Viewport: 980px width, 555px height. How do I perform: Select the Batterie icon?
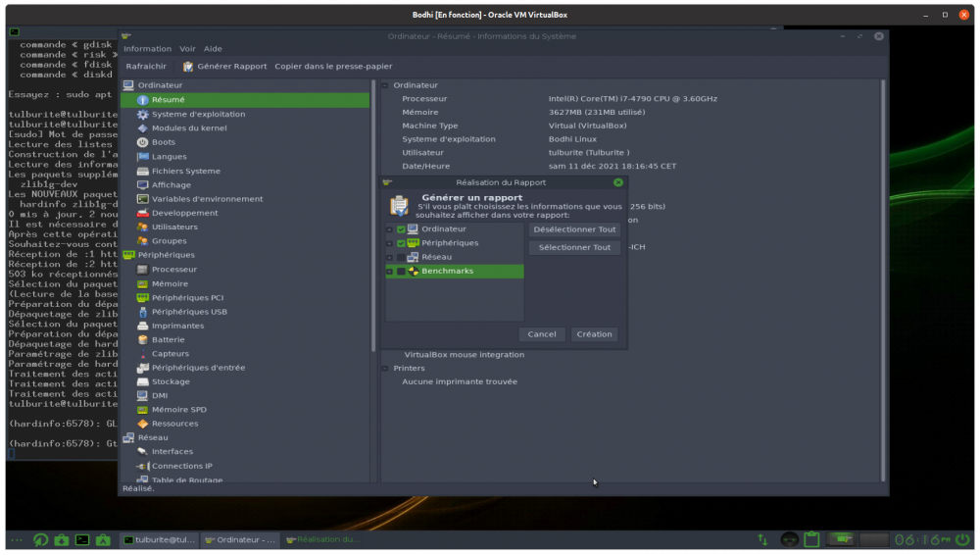[142, 339]
